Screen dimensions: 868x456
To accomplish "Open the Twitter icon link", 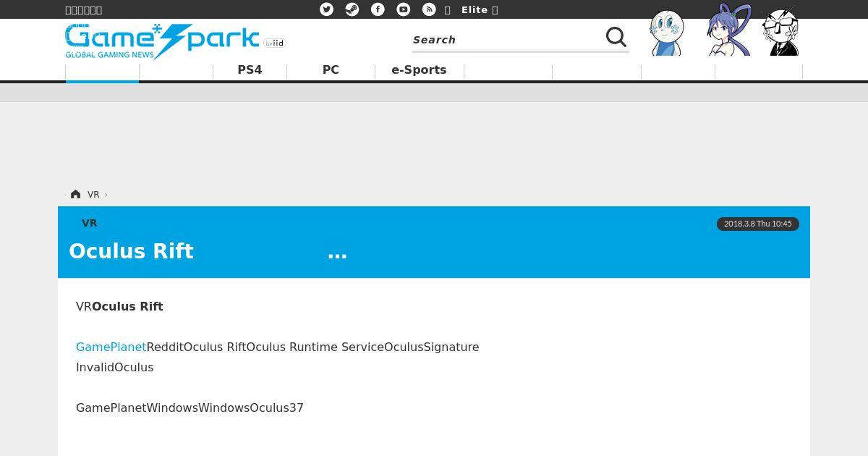I will pyautogui.click(x=327, y=9).
